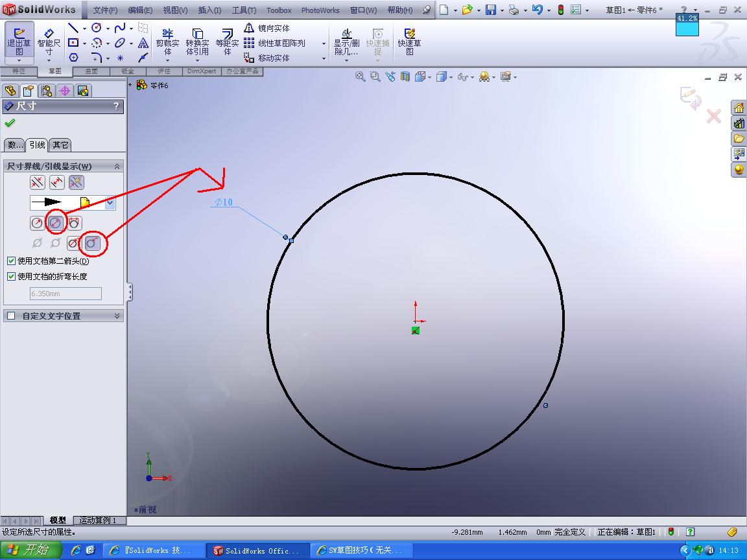The width and height of the screenshot is (747, 560).
Task: Uncheck 使用文档第二箭头 checkbox
Action: pos(12,261)
